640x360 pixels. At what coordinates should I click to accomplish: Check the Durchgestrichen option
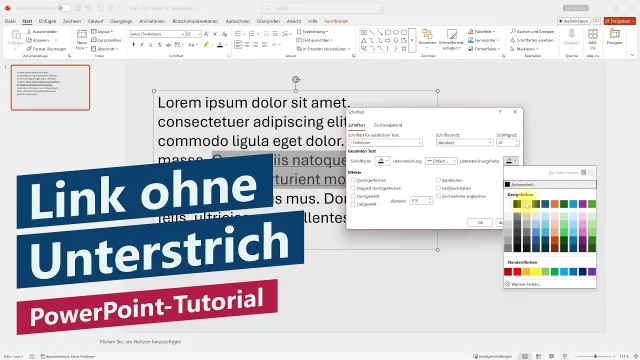[353, 180]
